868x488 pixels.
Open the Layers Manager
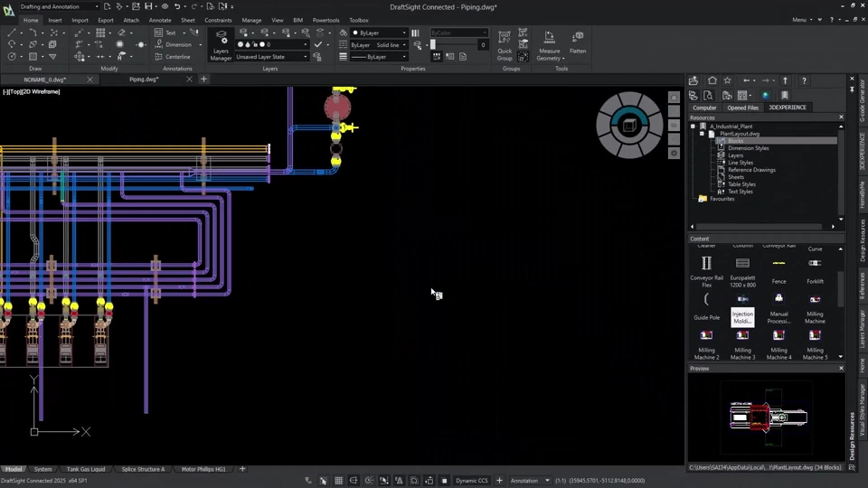tap(221, 45)
